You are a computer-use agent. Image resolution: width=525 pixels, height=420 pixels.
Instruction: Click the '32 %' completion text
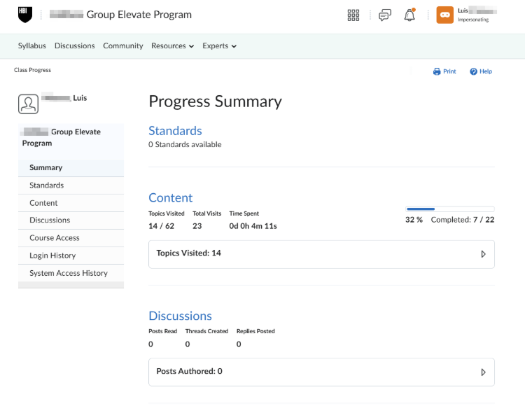[x=414, y=220]
